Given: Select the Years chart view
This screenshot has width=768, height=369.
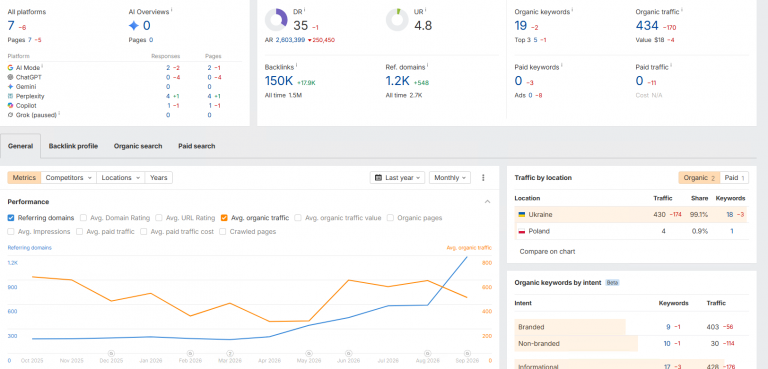Looking at the screenshot, I should coord(159,178).
